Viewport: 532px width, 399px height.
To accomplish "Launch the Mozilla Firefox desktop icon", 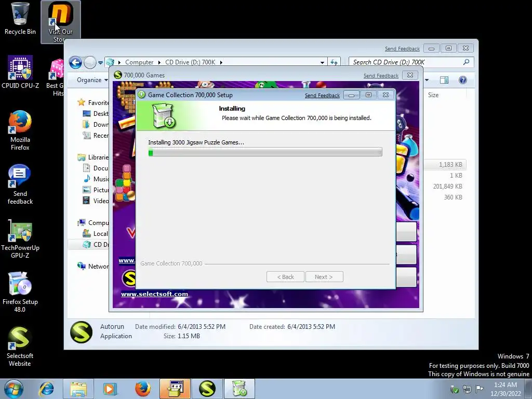I will [x=20, y=130].
